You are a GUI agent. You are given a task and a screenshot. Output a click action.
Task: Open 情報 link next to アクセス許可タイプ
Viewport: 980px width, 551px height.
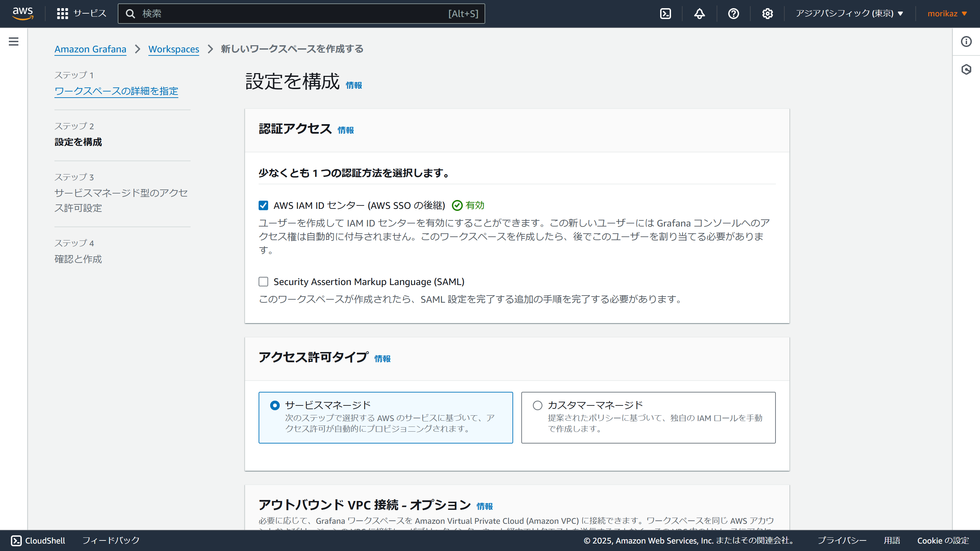click(382, 359)
